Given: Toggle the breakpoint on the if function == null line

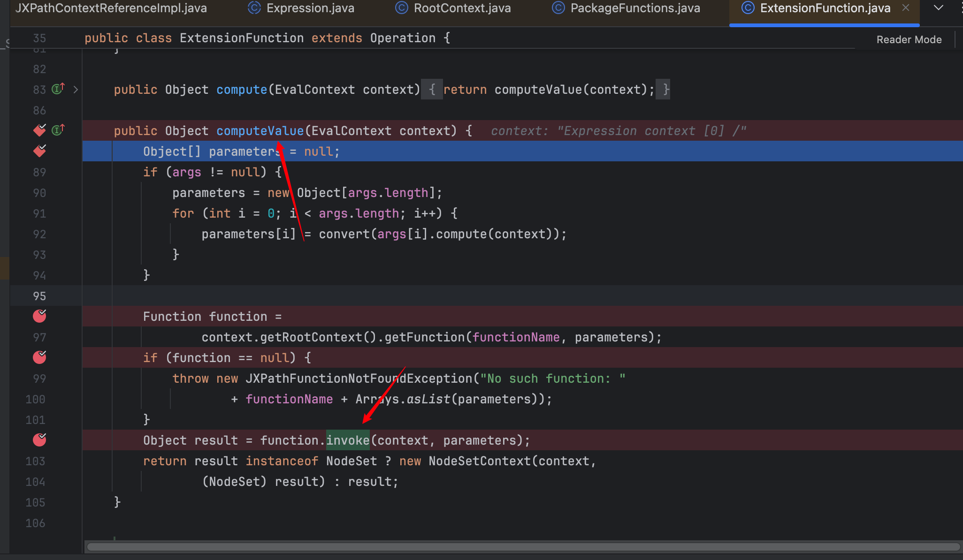Looking at the screenshot, I should 39,357.
